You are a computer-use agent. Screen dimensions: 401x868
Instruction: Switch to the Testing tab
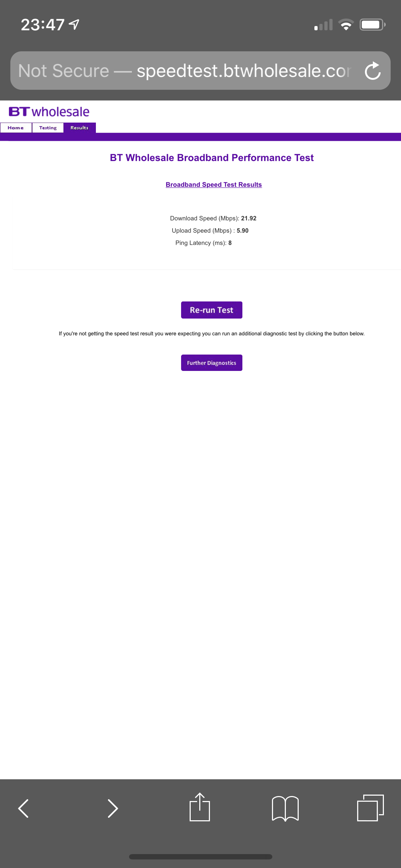[x=48, y=128]
